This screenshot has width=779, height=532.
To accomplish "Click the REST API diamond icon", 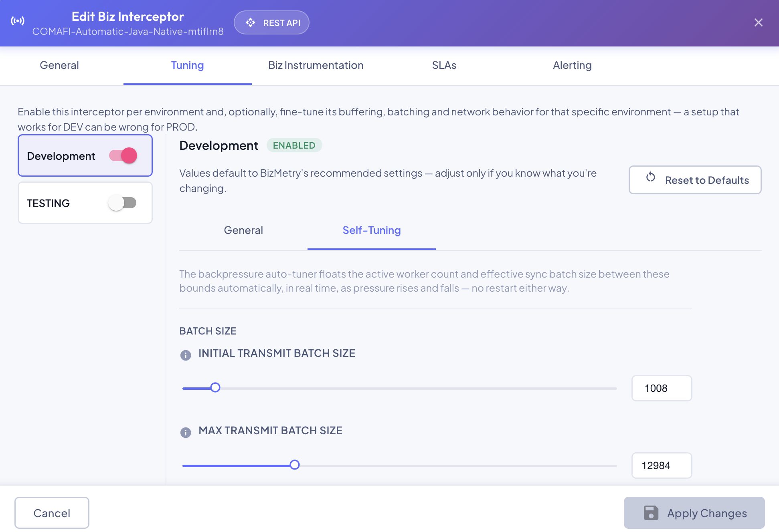I will coord(251,22).
